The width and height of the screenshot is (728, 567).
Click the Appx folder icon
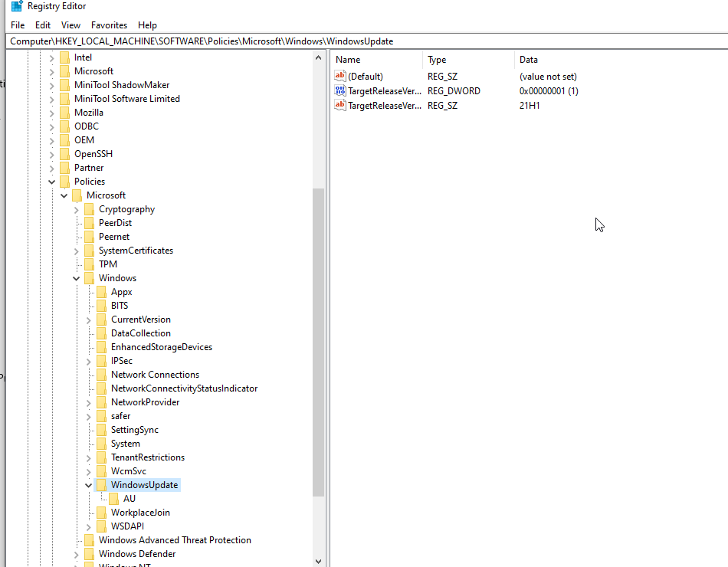pyautogui.click(x=102, y=292)
